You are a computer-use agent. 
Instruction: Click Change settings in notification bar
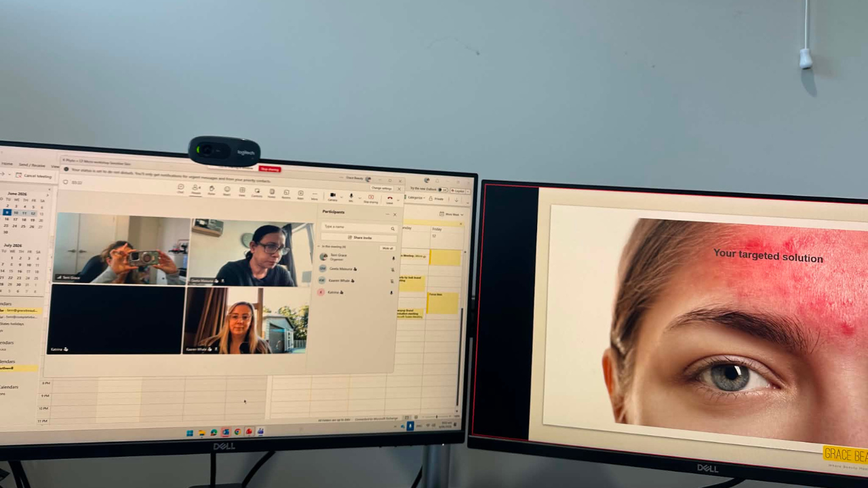point(382,188)
